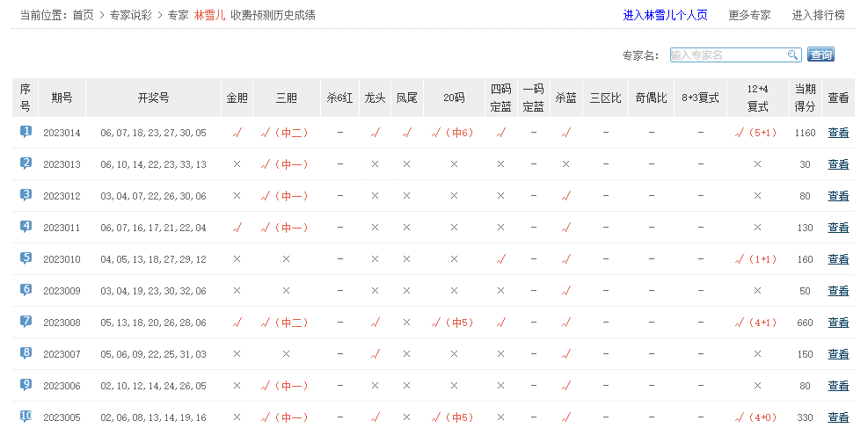Open 进入林雪儿个人页 link

pyautogui.click(x=665, y=15)
